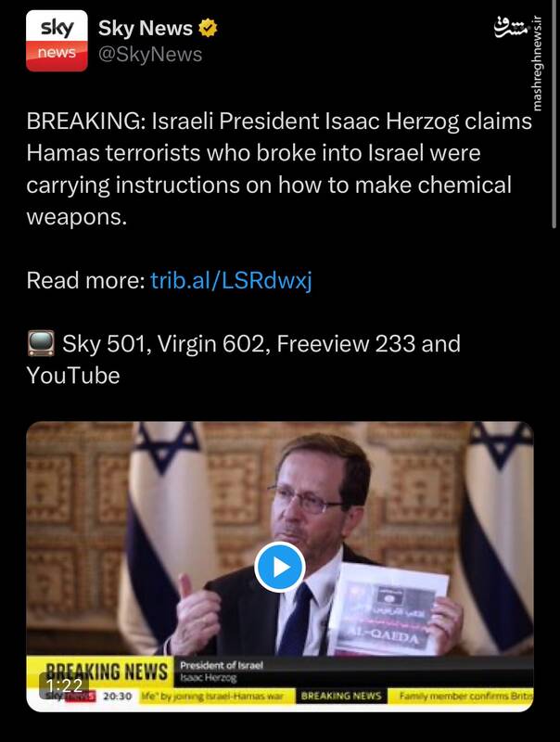
Task: Open the @SkyNews handle
Action: [x=150, y=55]
